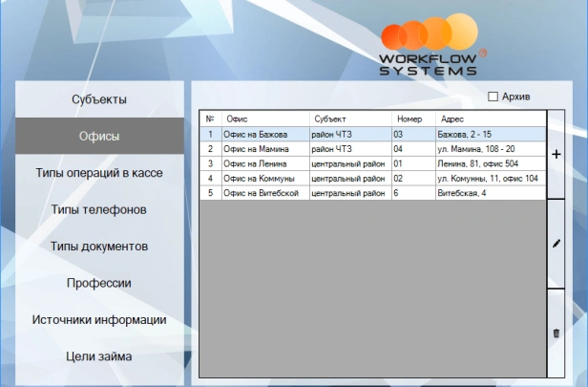Viewport: 588px width, 387px height.
Task: Click address cell ул. Мамина, 108 - 20
Action: click(x=475, y=149)
